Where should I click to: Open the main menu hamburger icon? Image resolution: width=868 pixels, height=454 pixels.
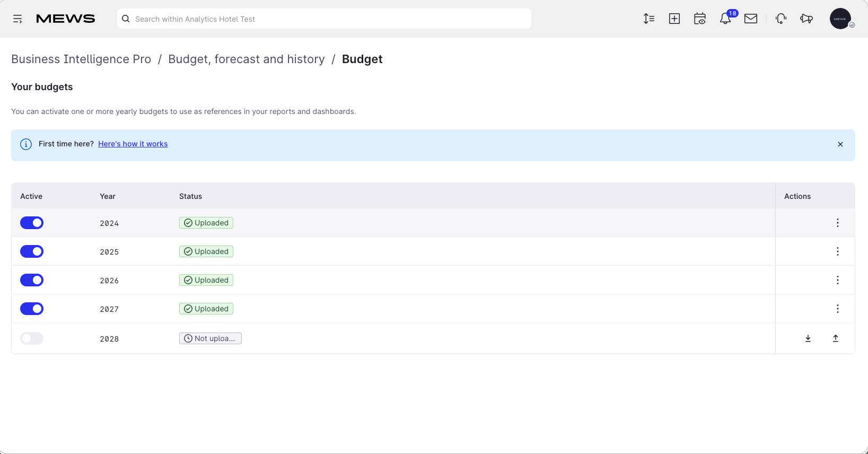pyautogui.click(x=17, y=19)
